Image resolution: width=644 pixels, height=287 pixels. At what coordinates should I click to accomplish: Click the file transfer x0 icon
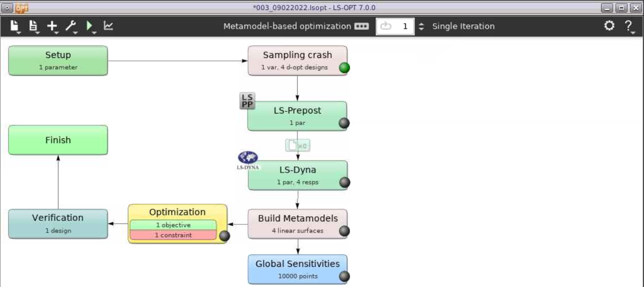click(x=298, y=145)
